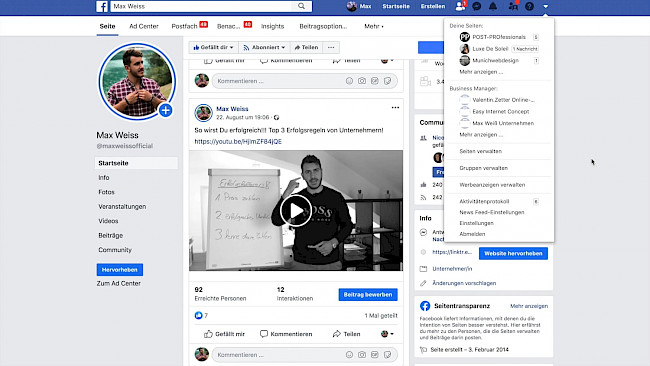The height and width of the screenshot is (366, 650).
Task: Click POST-PROfessionals page avatar
Action: [x=465, y=37]
